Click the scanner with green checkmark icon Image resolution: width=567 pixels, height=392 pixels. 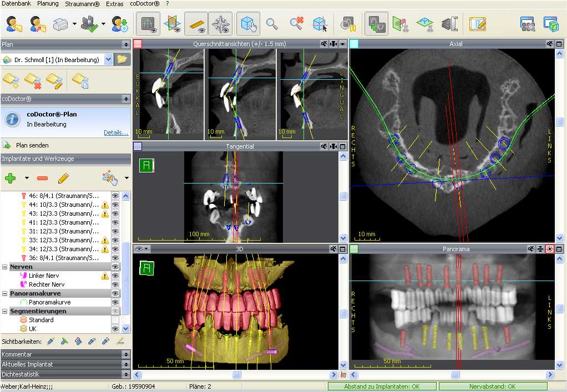(89, 24)
